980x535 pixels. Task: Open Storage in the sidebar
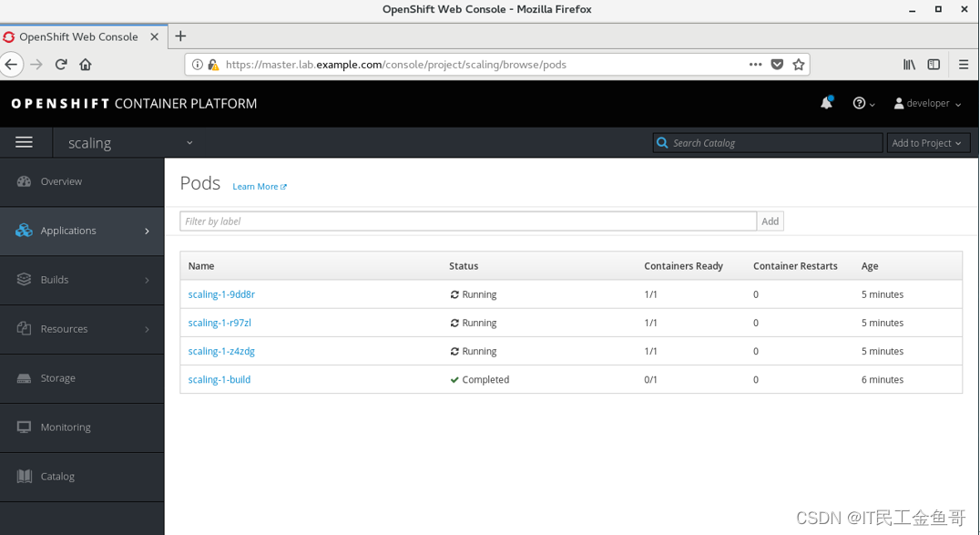[82, 378]
